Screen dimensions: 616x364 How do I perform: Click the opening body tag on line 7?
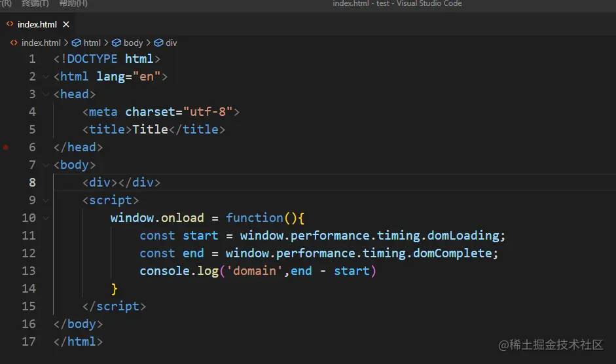(x=75, y=165)
